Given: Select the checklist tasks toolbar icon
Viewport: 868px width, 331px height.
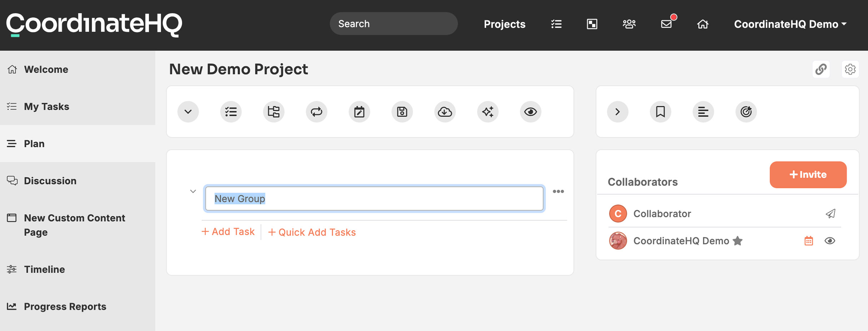Looking at the screenshot, I should tap(231, 112).
